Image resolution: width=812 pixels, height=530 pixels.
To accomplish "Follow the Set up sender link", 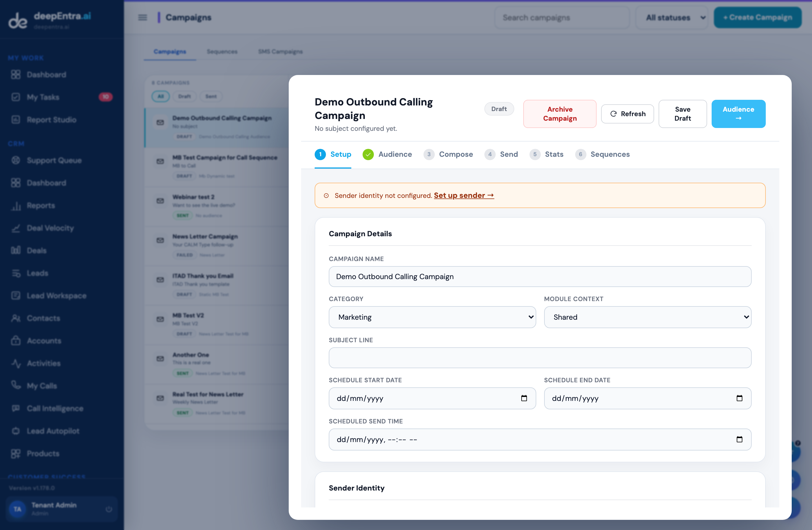I will click(x=464, y=195).
